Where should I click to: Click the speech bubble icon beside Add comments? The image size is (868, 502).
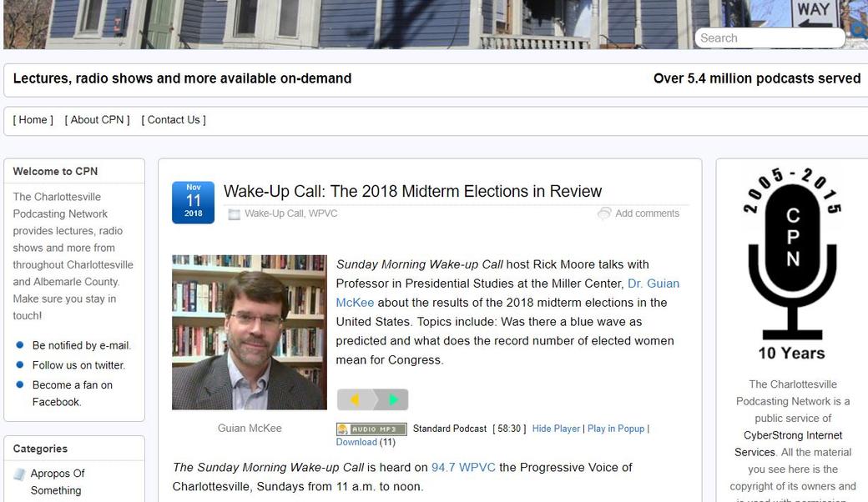604,213
